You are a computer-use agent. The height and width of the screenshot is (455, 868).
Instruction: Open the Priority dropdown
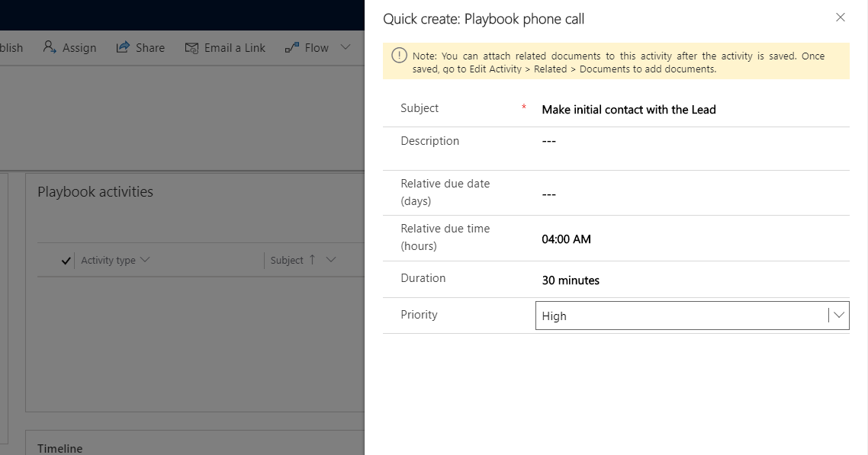838,316
